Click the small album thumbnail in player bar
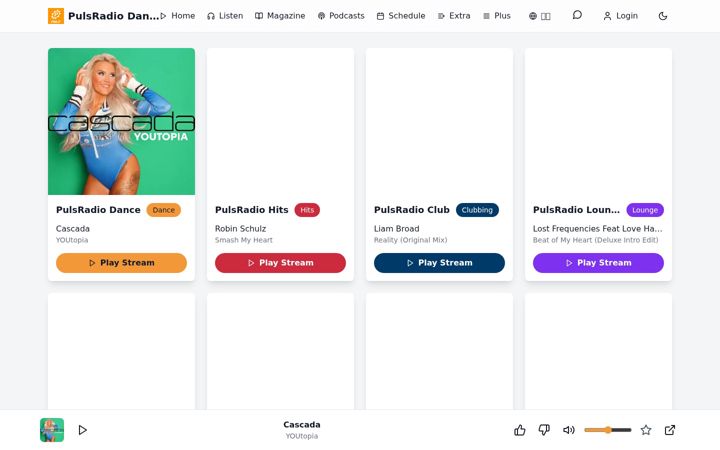720x450 pixels. [x=52, y=430]
